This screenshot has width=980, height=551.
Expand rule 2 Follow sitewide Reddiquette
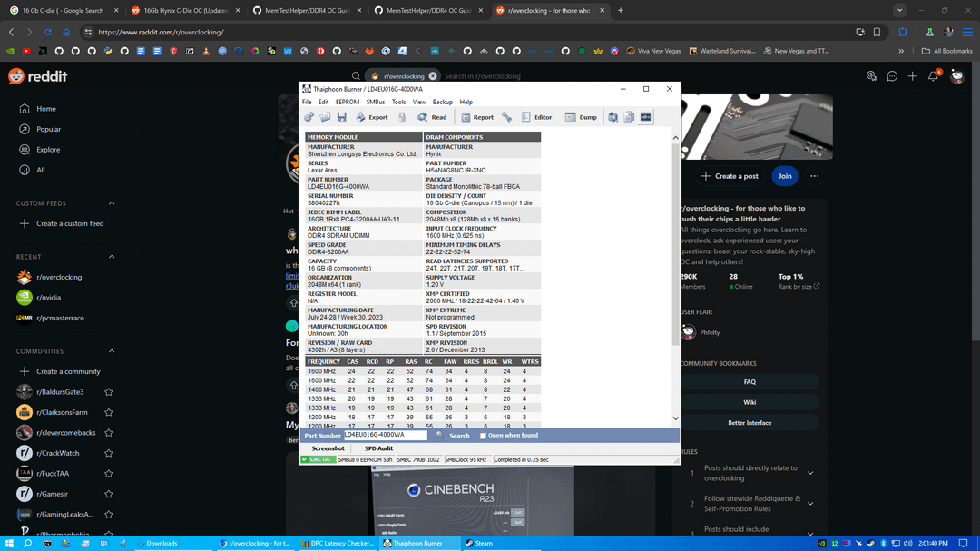(x=810, y=504)
